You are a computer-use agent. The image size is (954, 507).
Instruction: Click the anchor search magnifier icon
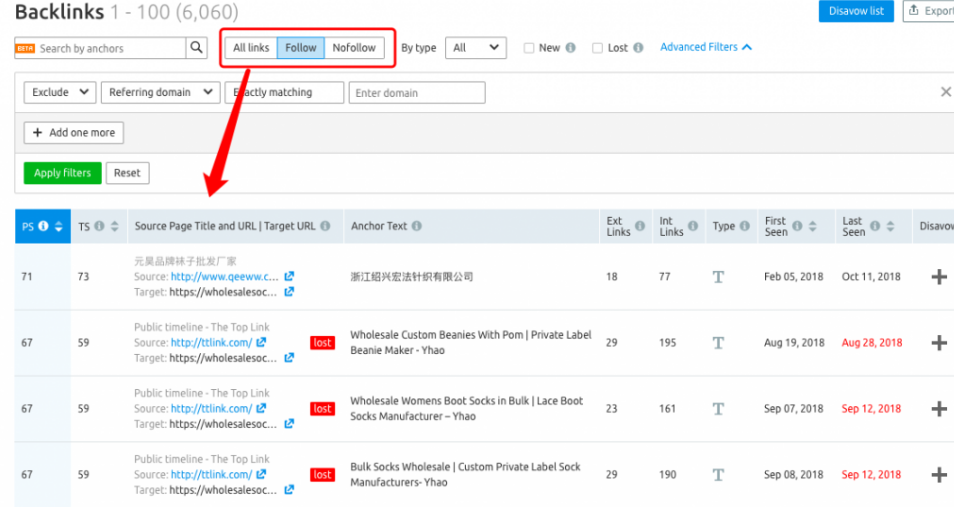tap(197, 47)
